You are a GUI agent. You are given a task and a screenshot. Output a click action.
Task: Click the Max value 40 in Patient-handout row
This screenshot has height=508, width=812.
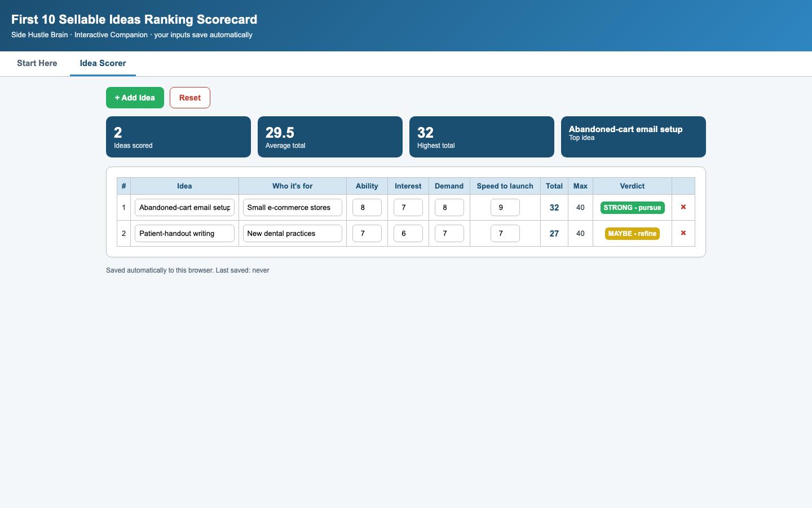point(580,234)
